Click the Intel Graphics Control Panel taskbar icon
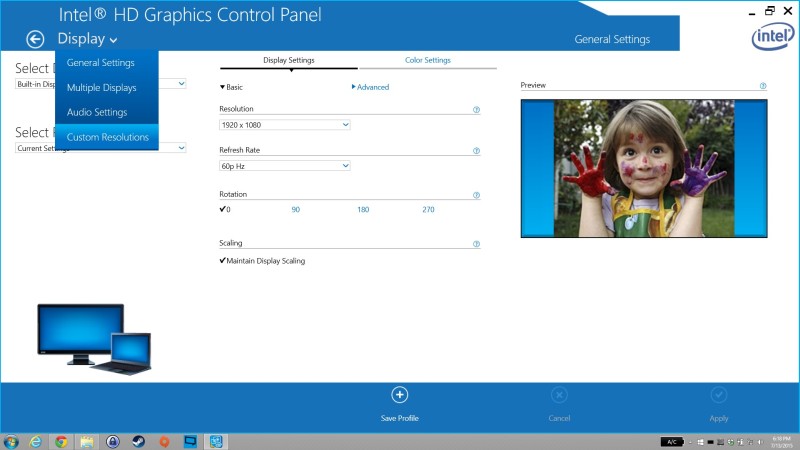Viewport: 800px width, 450px height. pyautogui.click(x=216, y=442)
